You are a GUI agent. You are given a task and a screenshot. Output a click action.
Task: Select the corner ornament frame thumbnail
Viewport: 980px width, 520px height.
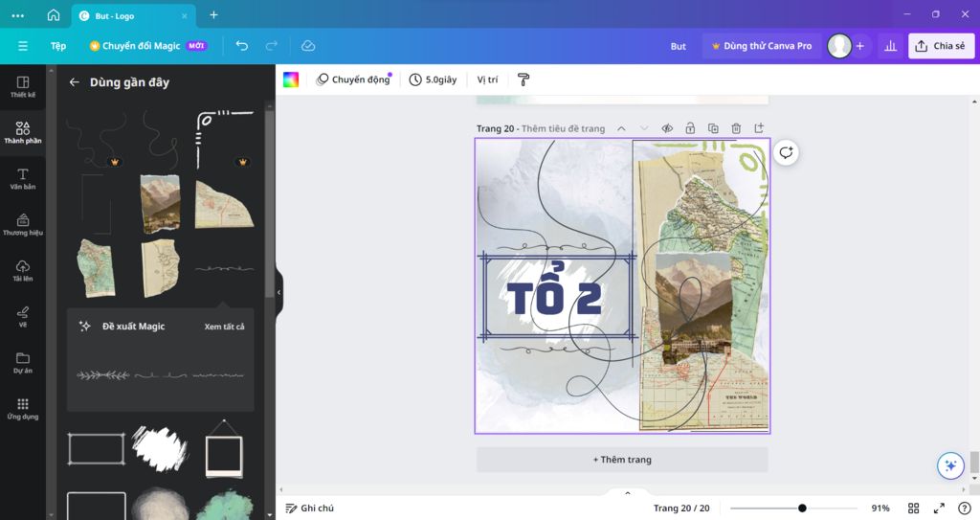pyautogui.click(x=225, y=140)
